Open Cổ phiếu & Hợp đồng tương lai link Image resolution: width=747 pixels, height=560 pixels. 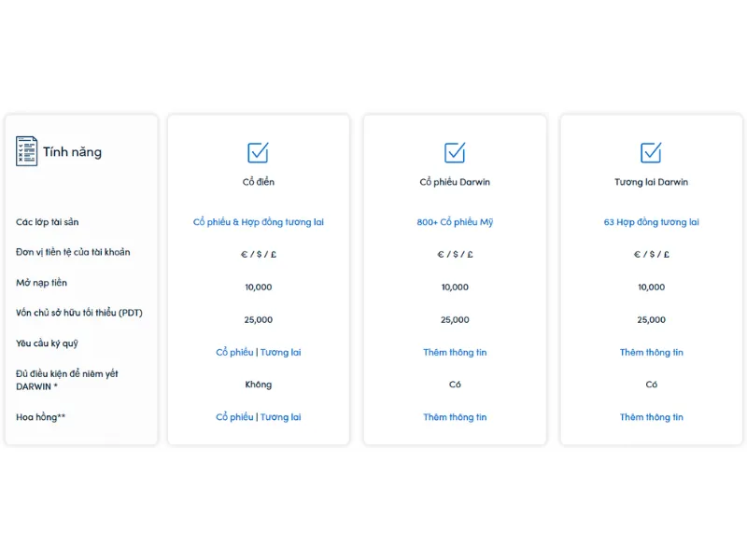[x=259, y=222]
